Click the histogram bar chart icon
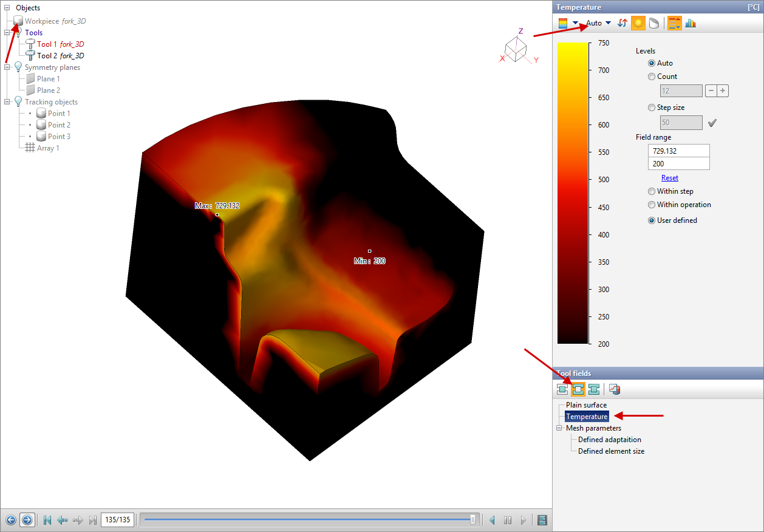764x532 pixels. [x=691, y=23]
